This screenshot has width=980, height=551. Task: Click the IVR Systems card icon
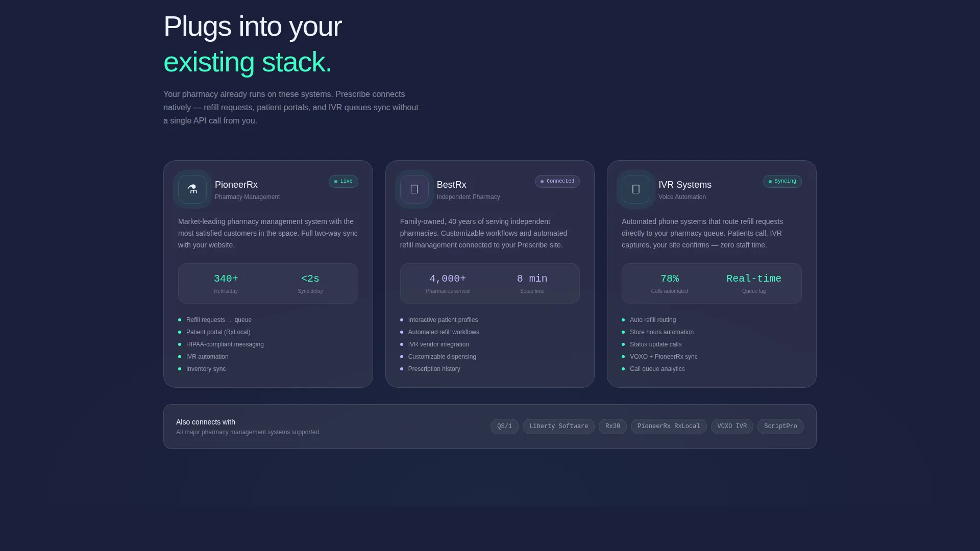pyautogui.click(x=636, y=189)
